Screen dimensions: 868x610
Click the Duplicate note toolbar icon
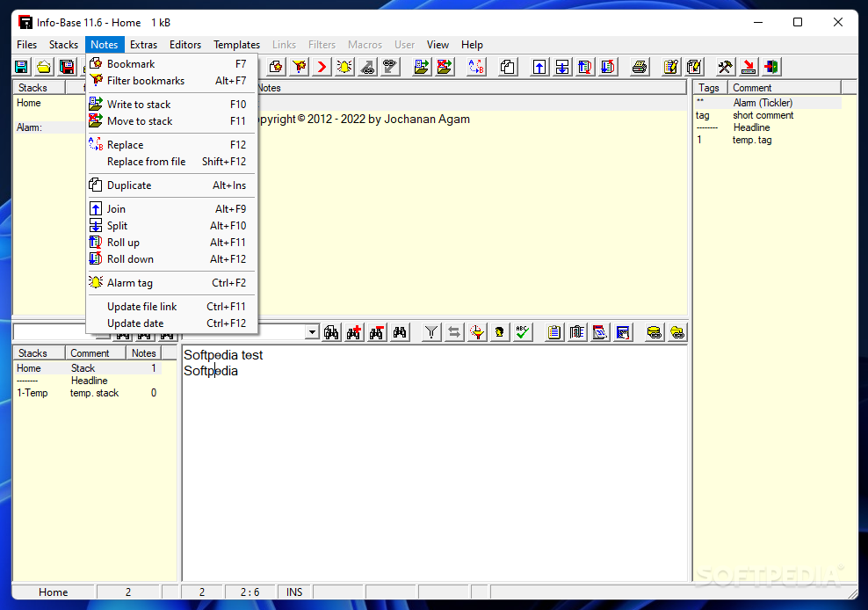coord(508,67)
